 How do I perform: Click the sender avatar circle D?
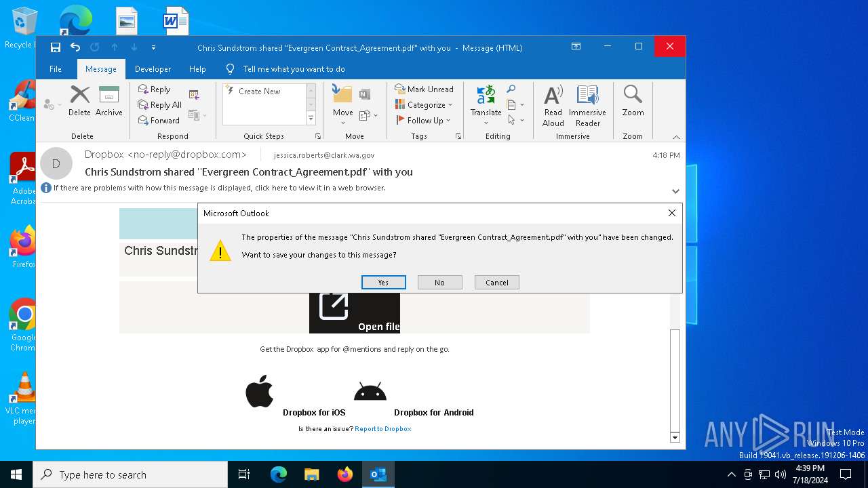coord(56,163)
